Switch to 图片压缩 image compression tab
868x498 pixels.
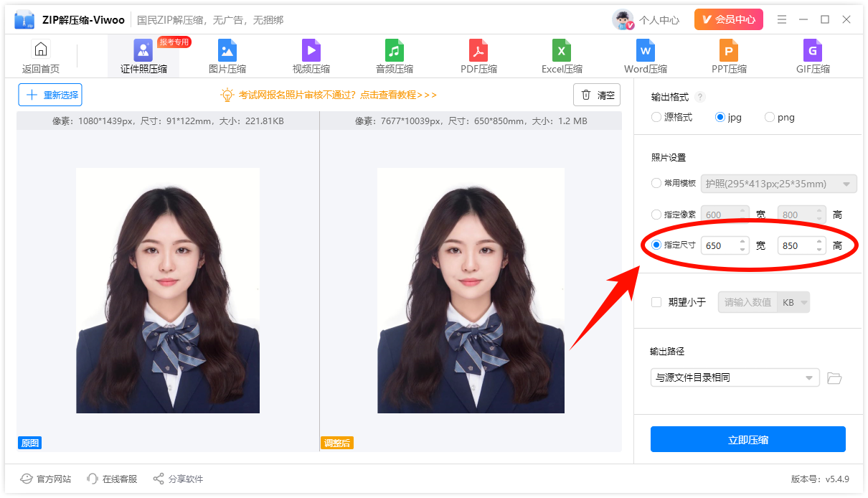coord(227,57)
